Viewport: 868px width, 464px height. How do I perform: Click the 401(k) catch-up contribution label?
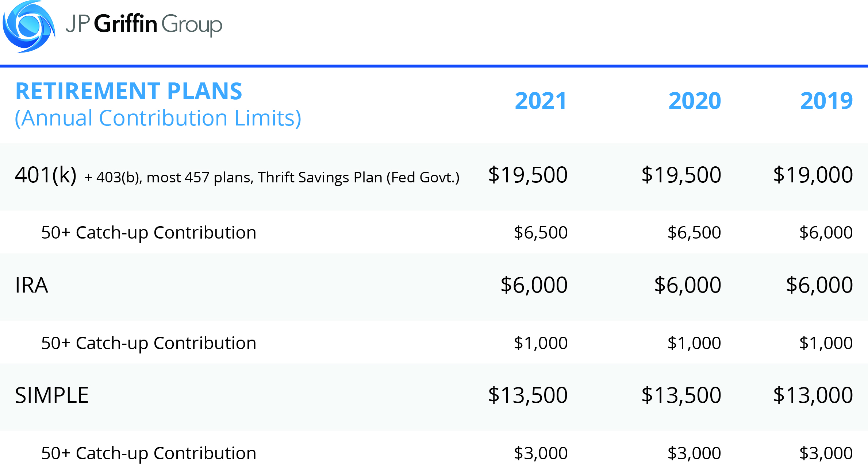[149, 233]
